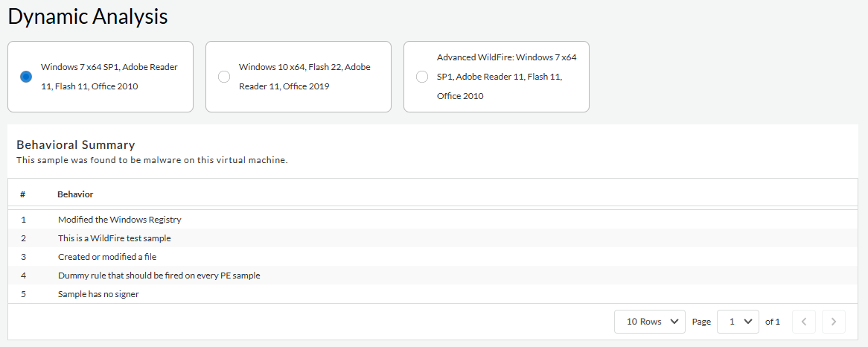Go to the previous page arrow
Image resolution: width=868 pixels, height=347 pixels.
point(804,322)
